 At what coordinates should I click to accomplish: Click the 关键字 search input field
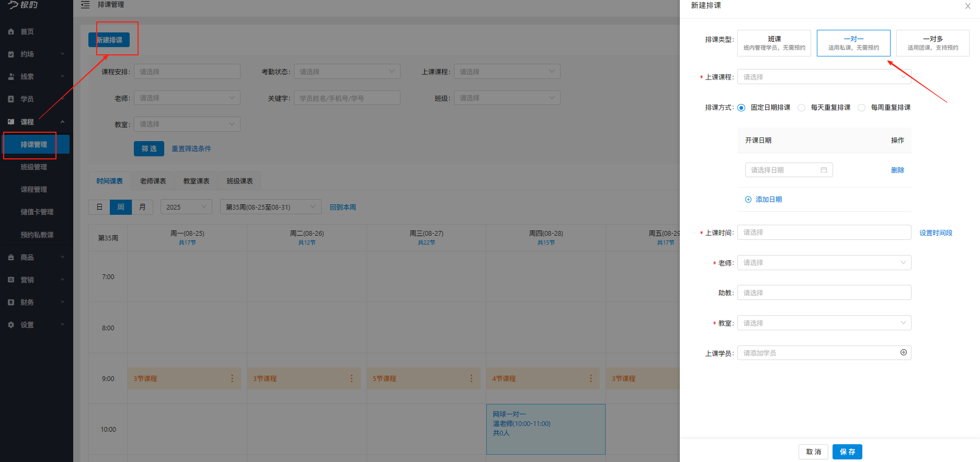(347, 98)
